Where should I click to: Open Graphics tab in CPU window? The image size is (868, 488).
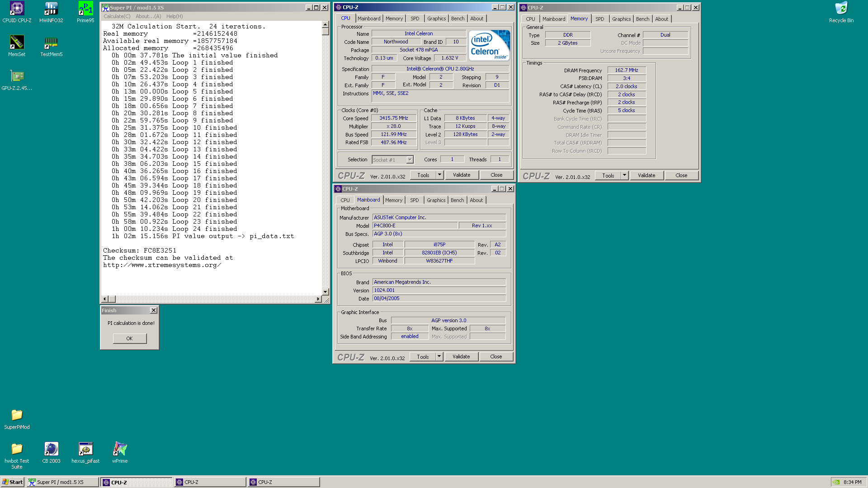coord(436,19)
